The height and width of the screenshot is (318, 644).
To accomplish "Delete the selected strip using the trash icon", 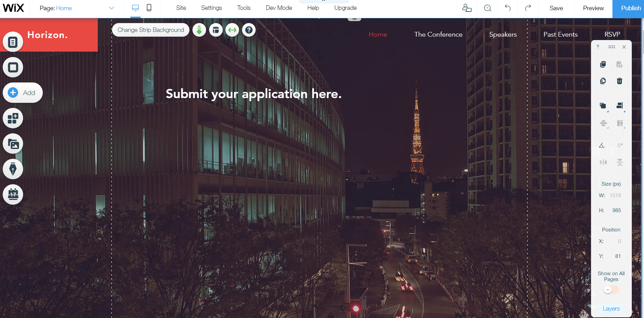I will coord(619,81).
